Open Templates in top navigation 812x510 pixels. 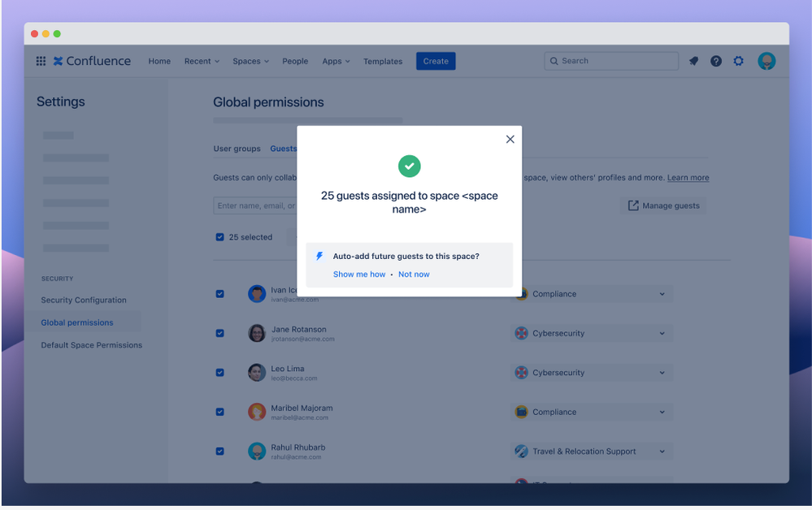click(x=383, y=61)
